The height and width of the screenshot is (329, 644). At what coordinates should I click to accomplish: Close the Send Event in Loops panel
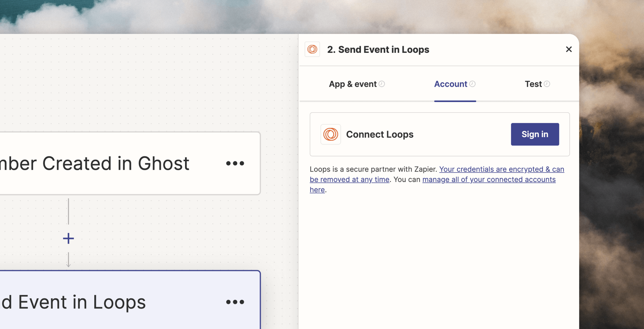569,49
